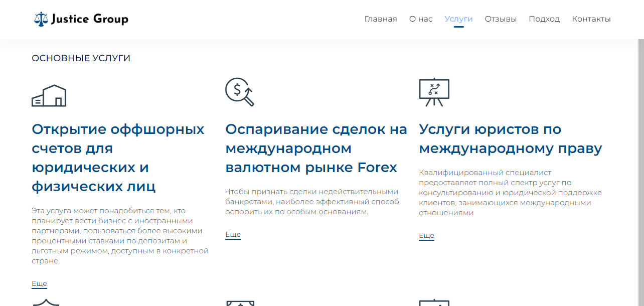Viewport: 644px width, 306px height.
Task: Open the Контакты page
Action: click(x=591, y=19)
